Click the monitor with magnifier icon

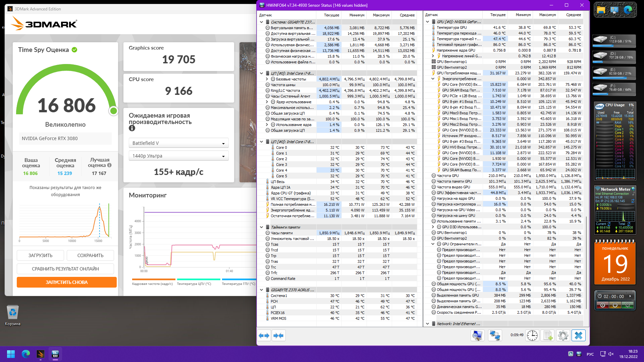[x=477, y=335]
